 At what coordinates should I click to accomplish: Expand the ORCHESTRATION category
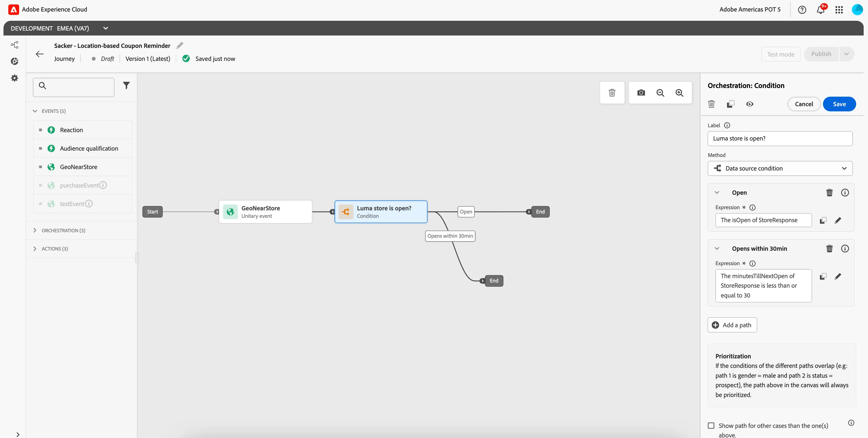pos(35,230)
